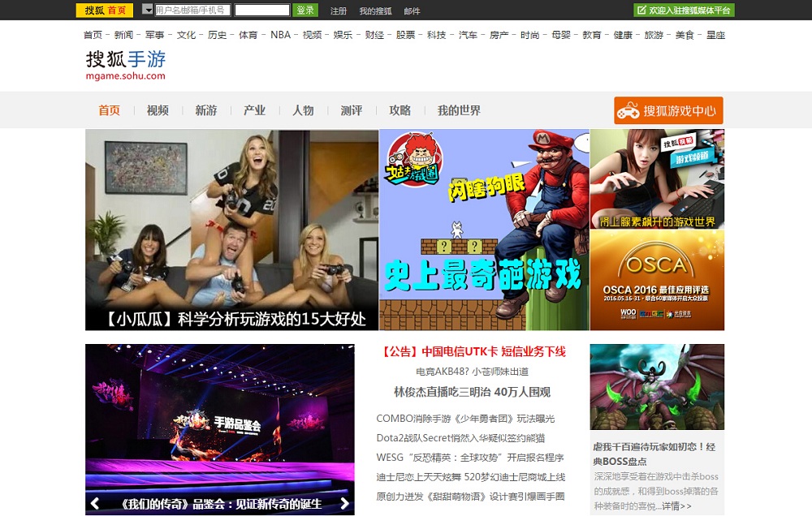The width and height of the screenshot is (812, 516).
Task: Focus the password input field
Action: click(262, 10)
